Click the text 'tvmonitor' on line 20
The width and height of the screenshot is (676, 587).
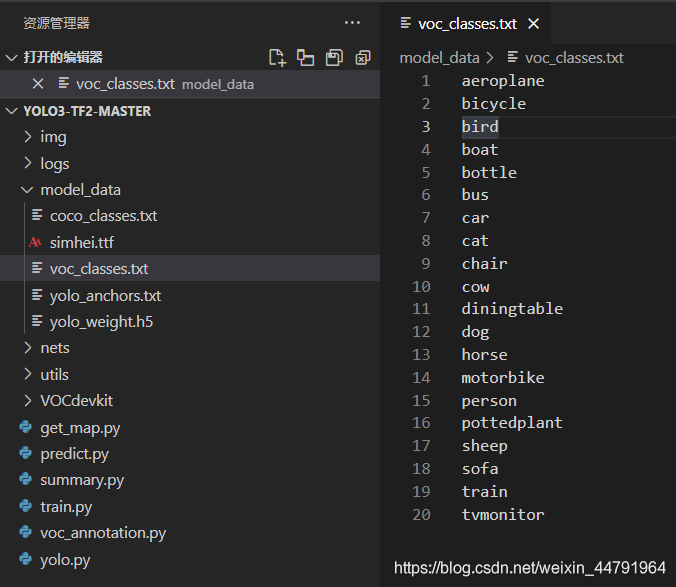(503, 515)
